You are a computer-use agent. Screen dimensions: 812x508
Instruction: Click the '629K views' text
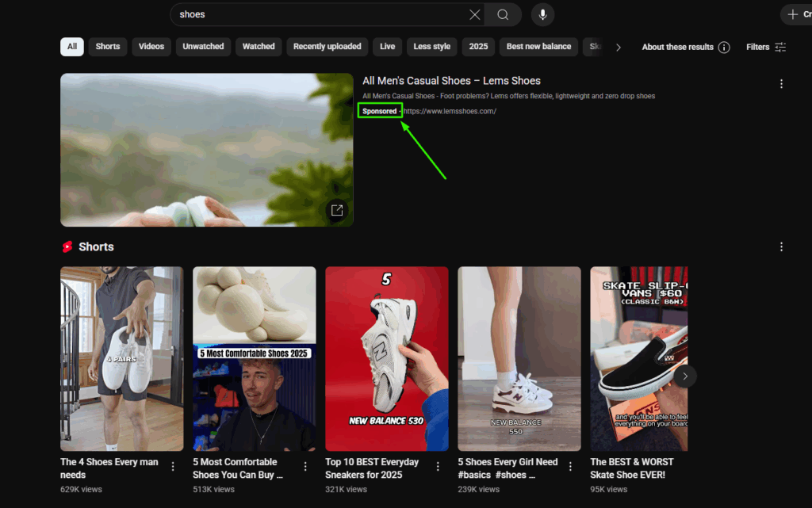pyautogui.click(x=82, y=490)
